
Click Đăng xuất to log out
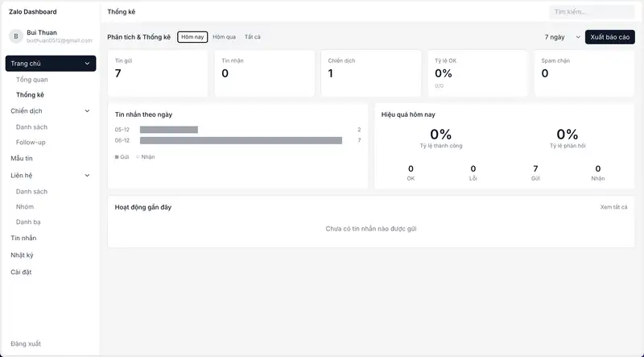tap(26, 344)
